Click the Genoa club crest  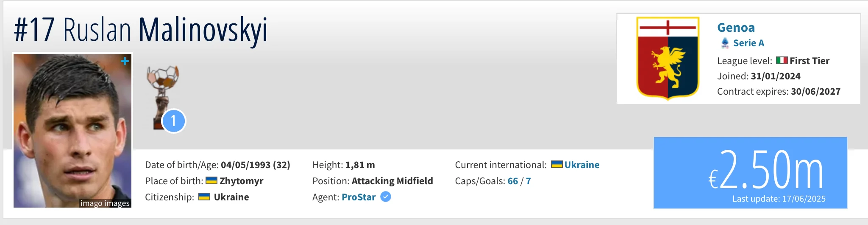tap(668, 58)
